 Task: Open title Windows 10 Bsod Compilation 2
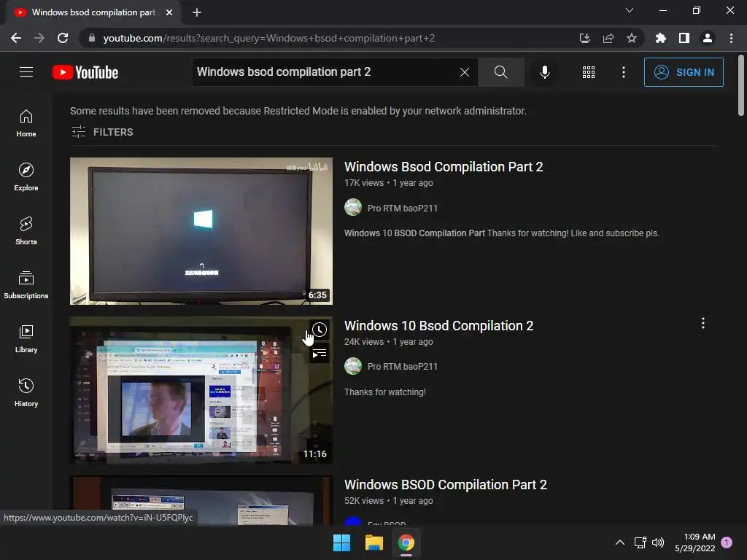click(438, 326)
